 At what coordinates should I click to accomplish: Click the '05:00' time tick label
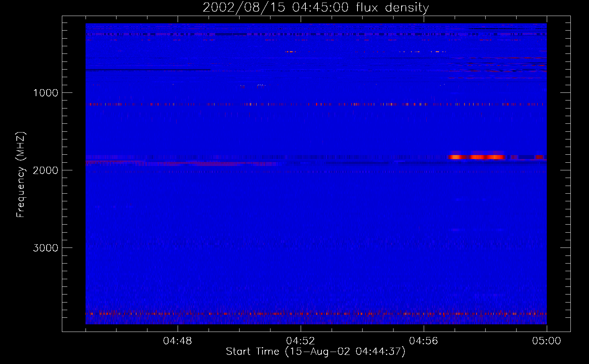click(x=546, y=341)
